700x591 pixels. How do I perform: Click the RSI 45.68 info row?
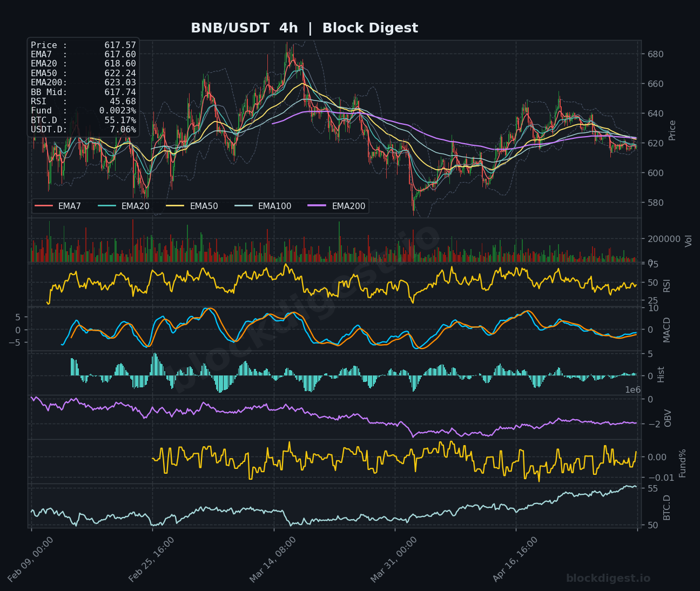83,102
